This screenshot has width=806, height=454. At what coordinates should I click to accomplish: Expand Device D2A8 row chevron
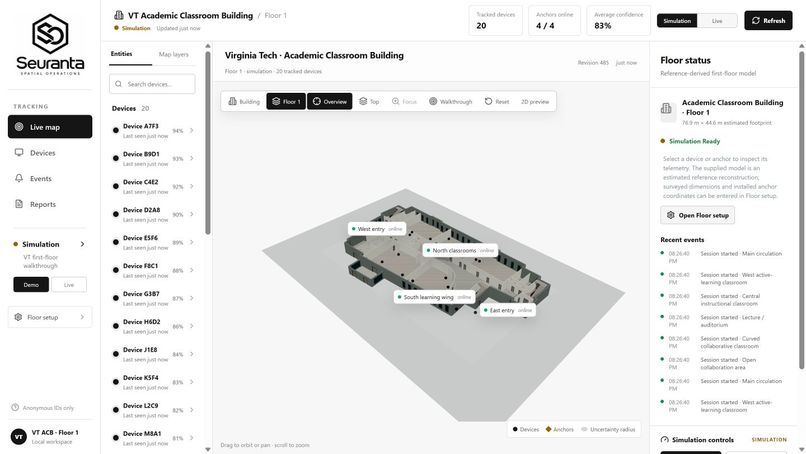click(x=191, y=214)
